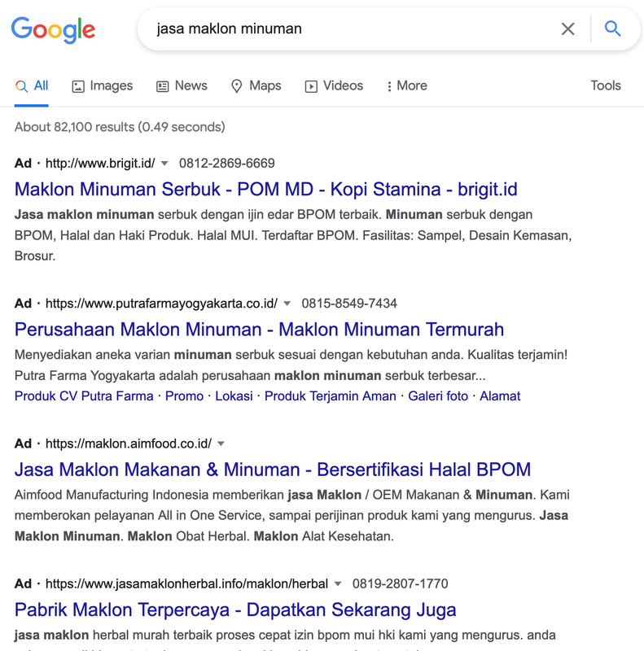Image resolution: width=644 pixels, height=651 pixels.
Task: Open Pabrik Maklon Terpercaya result
Action: [x=234, y=609]
